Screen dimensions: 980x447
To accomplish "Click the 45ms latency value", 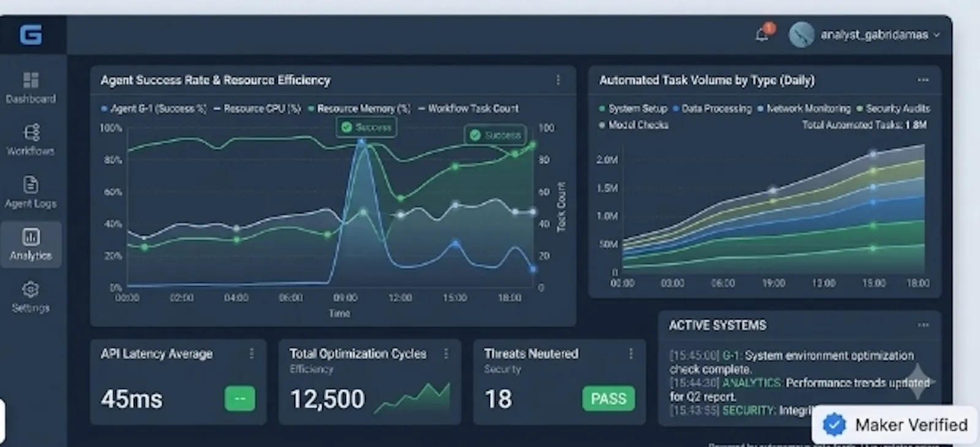I will click(132, 399).
